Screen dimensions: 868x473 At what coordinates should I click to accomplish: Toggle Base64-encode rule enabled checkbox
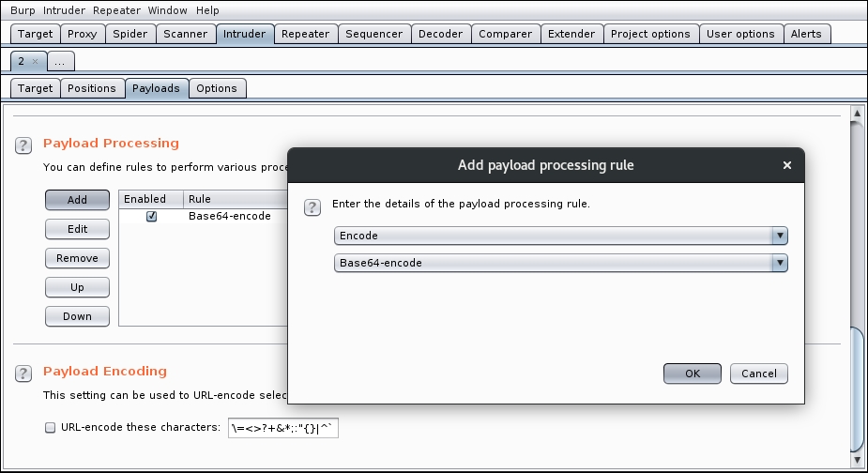[x=152, y=216]
